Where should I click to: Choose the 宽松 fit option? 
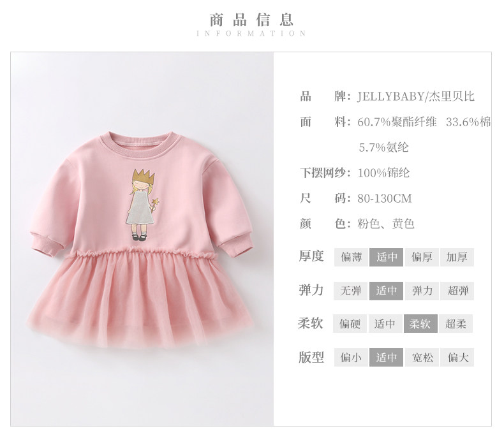click(x=422, y=358)
